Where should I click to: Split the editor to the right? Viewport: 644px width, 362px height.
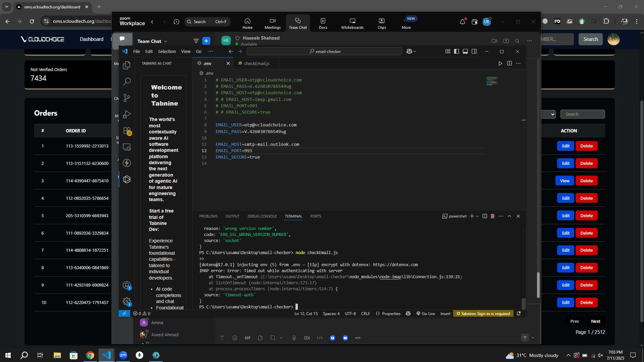point(509,63)
